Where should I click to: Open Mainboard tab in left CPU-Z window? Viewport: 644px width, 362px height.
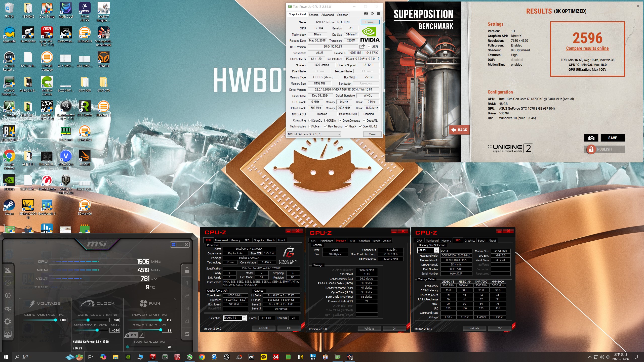[221, 240]
